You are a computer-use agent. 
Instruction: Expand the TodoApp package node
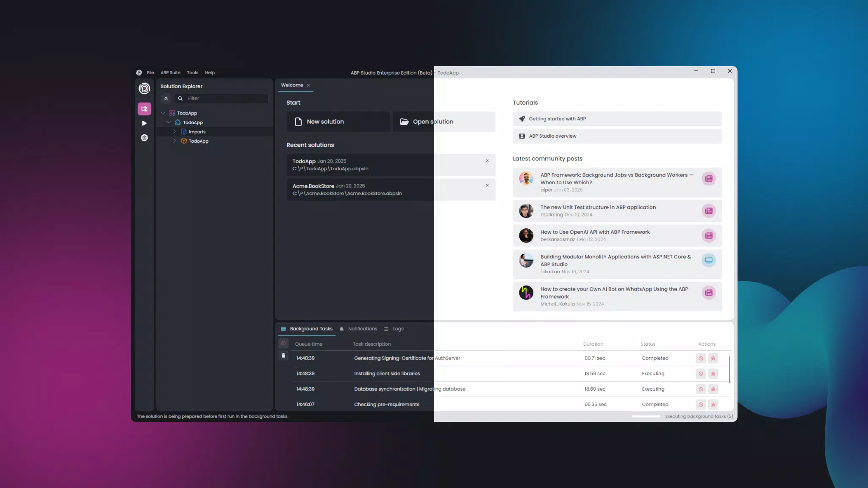tap(175, 141)
